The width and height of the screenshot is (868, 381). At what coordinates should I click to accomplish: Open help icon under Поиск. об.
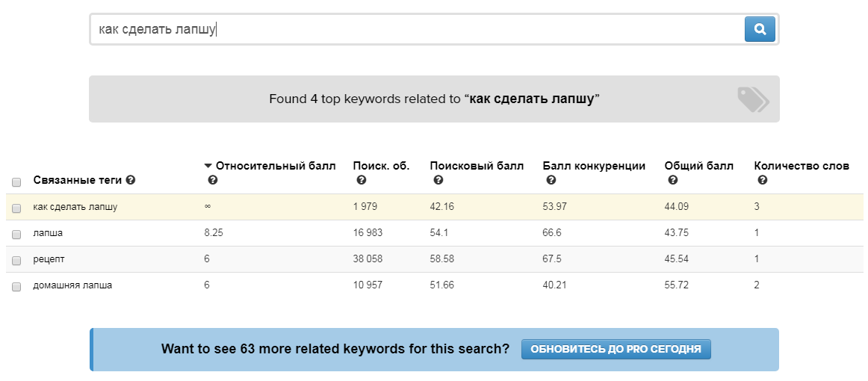pos(362,181)
